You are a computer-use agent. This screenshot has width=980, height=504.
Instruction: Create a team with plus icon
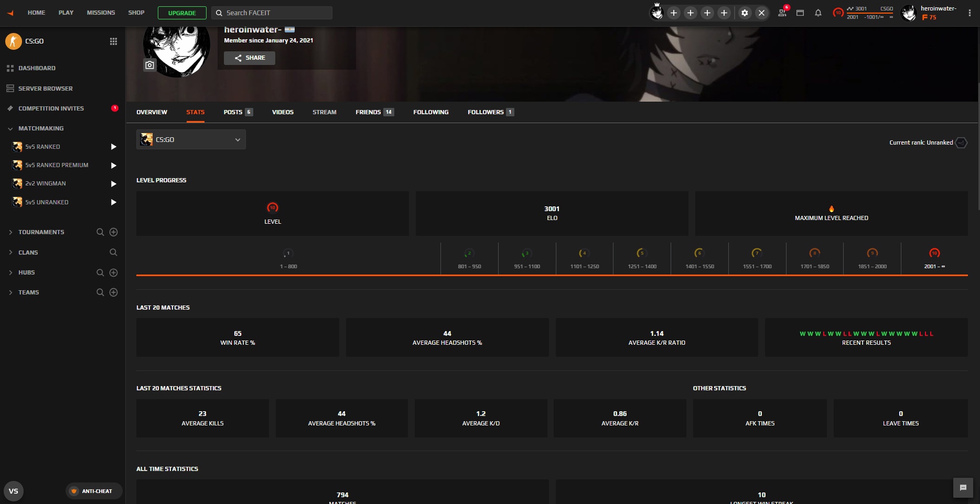click(113, 292)
